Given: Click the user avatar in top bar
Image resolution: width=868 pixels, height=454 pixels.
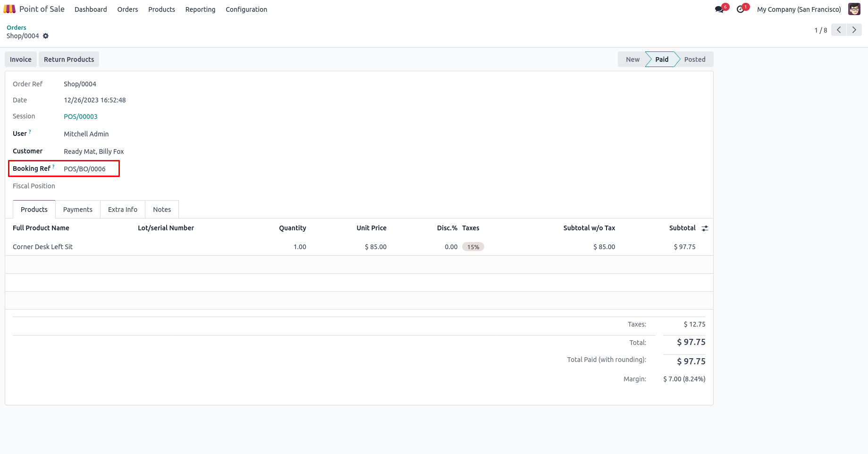Looking at the screenshot, I should click(854, 9).
